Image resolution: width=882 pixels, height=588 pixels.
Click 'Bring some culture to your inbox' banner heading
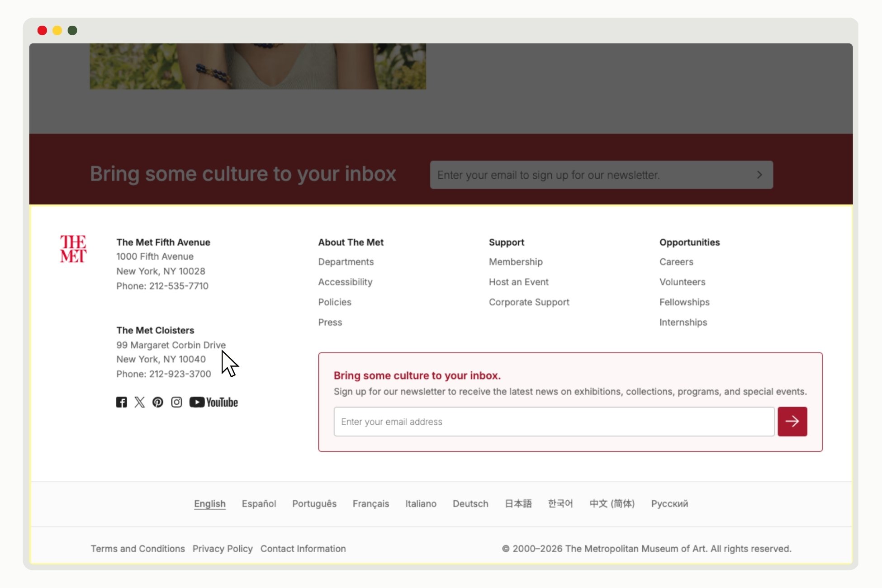click(x=243, y=174)
